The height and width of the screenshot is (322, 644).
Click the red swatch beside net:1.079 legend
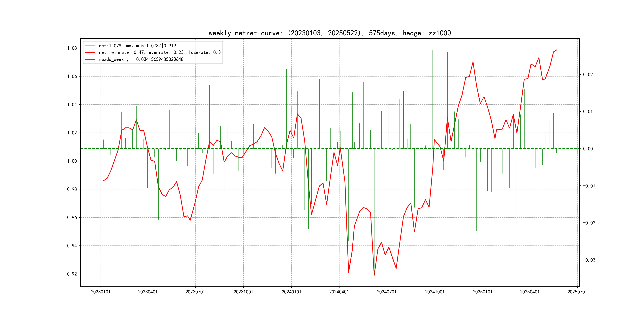pos(90,46)
